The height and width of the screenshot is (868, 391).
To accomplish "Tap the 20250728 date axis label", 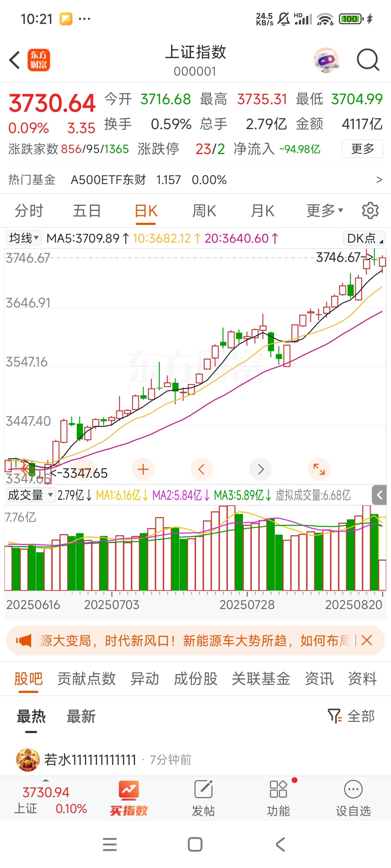I will click(x=247, y=605).
